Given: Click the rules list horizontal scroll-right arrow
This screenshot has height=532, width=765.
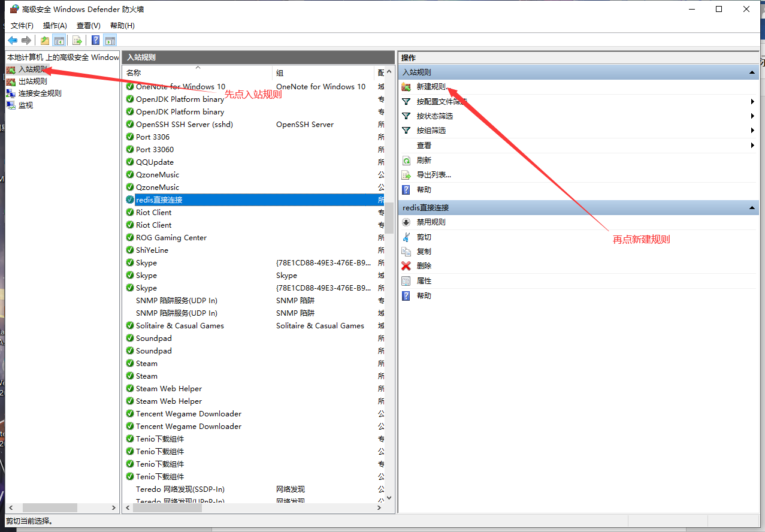Looking at the screenshot, I should point(379,507).
